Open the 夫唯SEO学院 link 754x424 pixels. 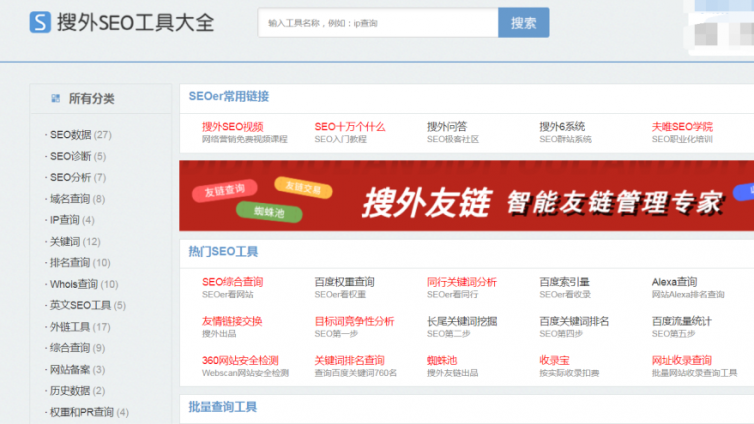(x=682, y=127)
